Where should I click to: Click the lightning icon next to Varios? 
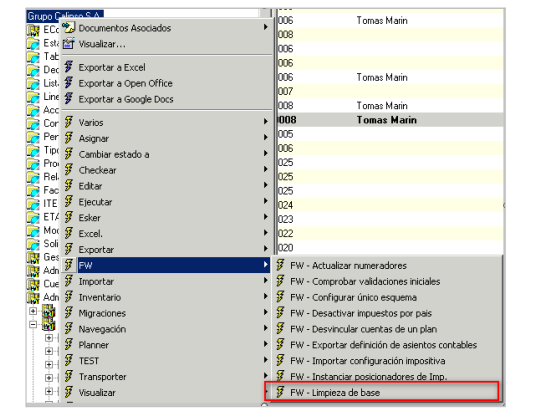(x=69, y=122)
